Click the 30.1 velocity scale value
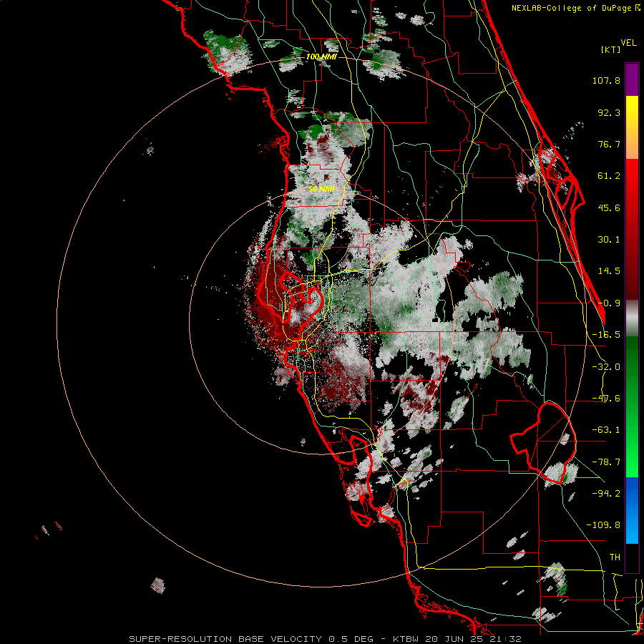The height and width of the screenshot is (644, 644). point(609,240)
